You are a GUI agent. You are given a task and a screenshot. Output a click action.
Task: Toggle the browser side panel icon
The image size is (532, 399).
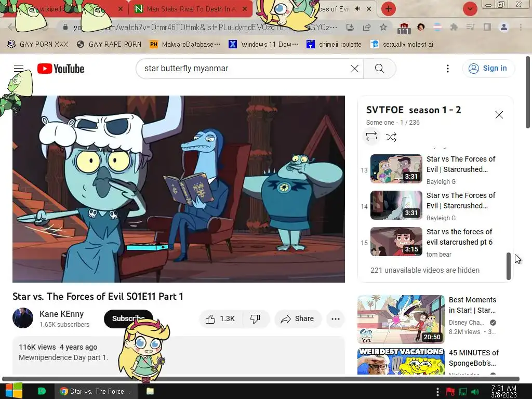487,27
